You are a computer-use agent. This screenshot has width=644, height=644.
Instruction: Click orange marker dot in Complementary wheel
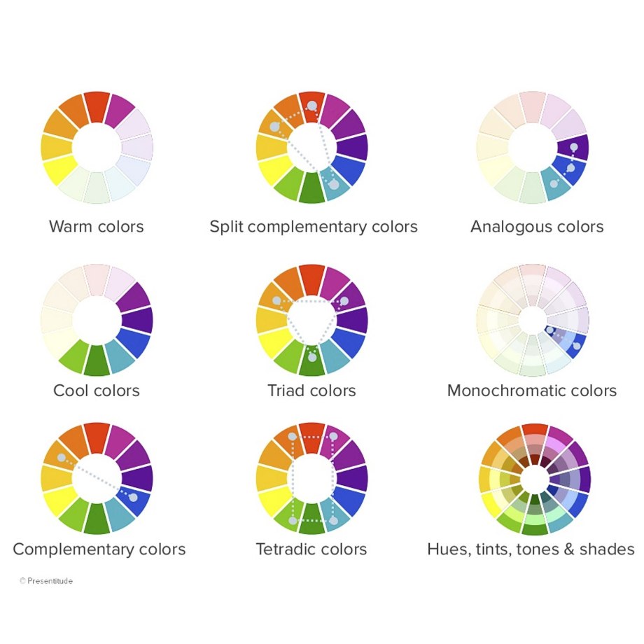(x=61, y=458)
